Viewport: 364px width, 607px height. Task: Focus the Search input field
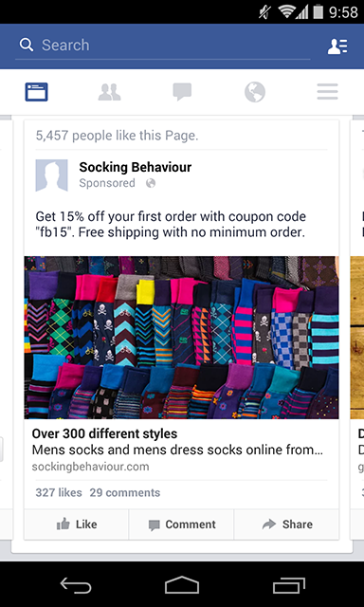click(x=162, y=46)
